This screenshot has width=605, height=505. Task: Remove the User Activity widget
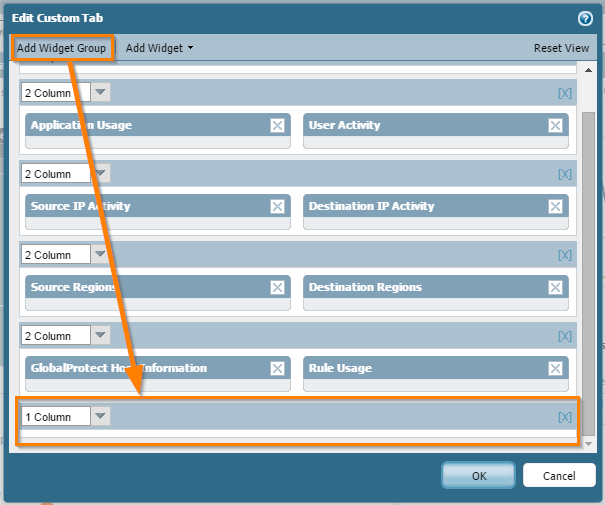pyautogui.click(x=555, y=125)
